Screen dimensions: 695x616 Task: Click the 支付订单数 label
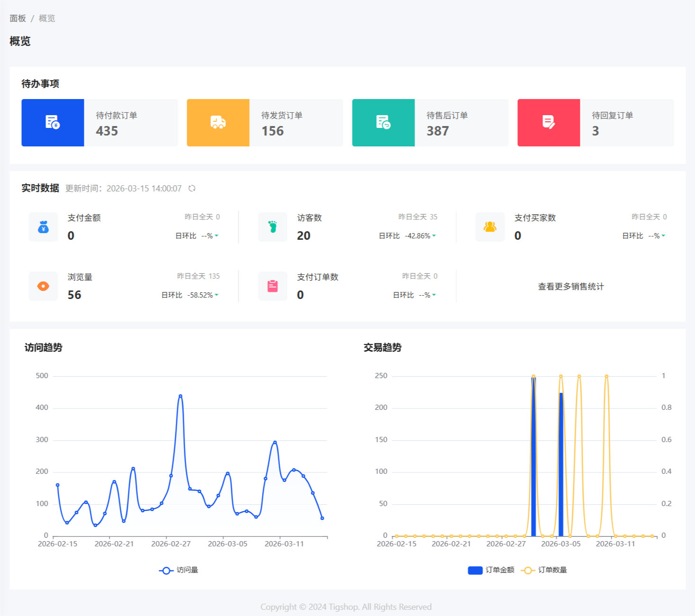318,277
